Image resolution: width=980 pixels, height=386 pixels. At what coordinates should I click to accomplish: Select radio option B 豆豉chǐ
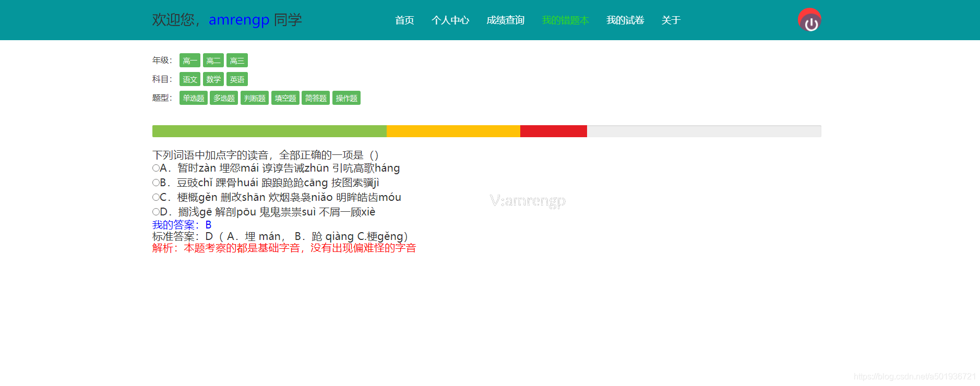tap(156, 183)
